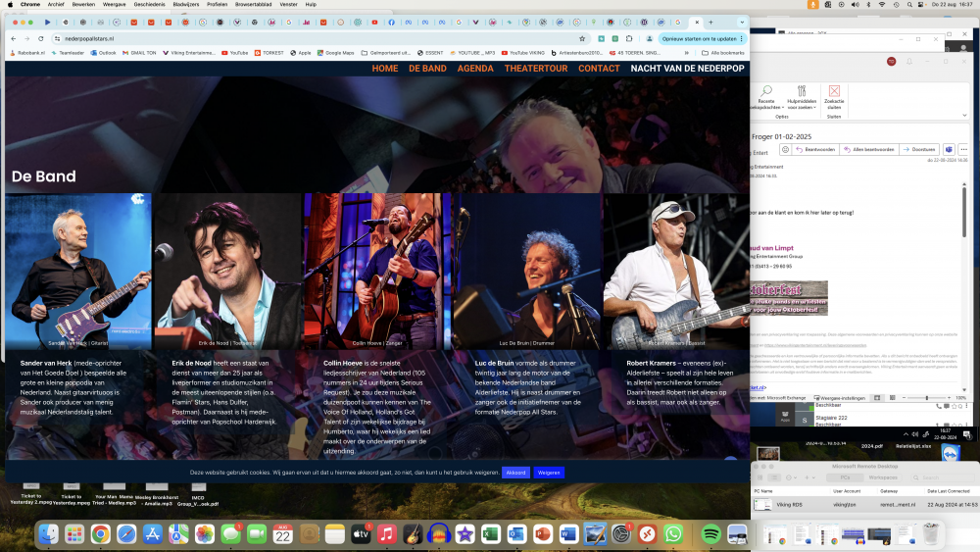The width and height of the screenshot is (980, 552).
Task: Open the Apple menu
Action: [10, 4]
